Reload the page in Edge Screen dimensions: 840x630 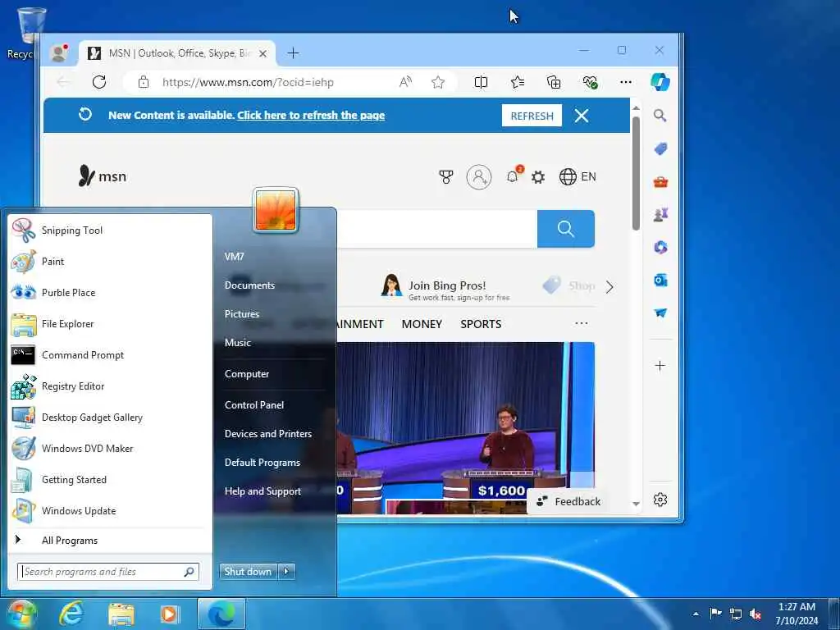(99, 82)
